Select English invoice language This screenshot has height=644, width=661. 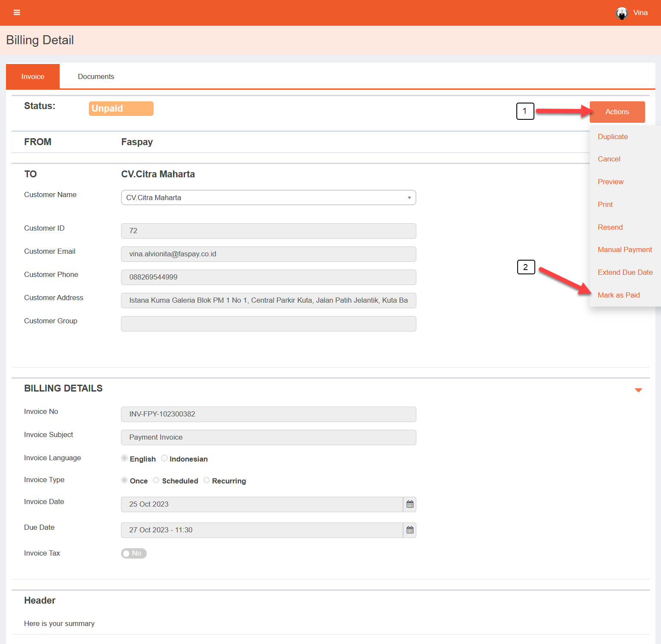point(124,459)
